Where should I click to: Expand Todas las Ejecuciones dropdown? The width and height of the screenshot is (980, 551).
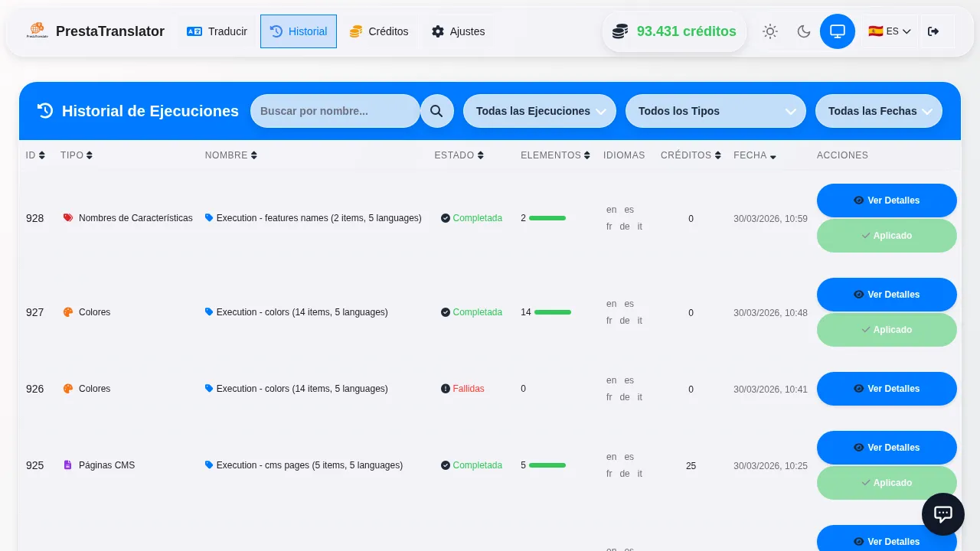[x=540, y=111]
